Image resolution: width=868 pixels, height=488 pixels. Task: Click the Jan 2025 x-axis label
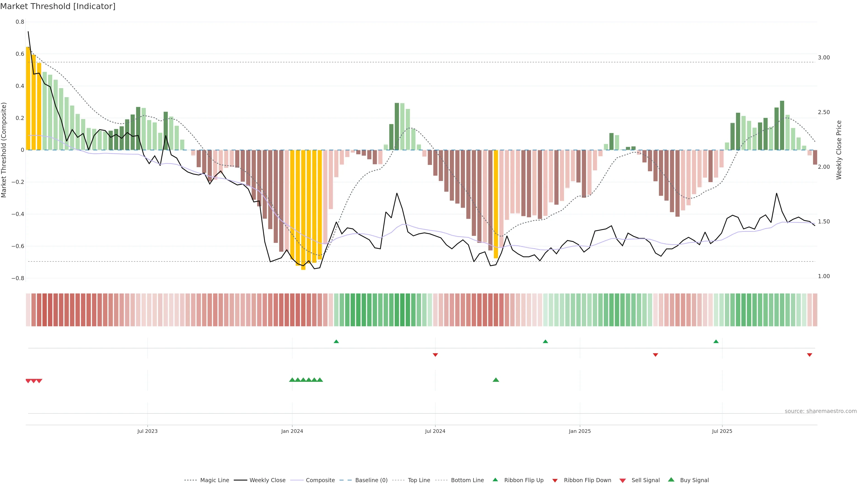(x=580, y=431)
